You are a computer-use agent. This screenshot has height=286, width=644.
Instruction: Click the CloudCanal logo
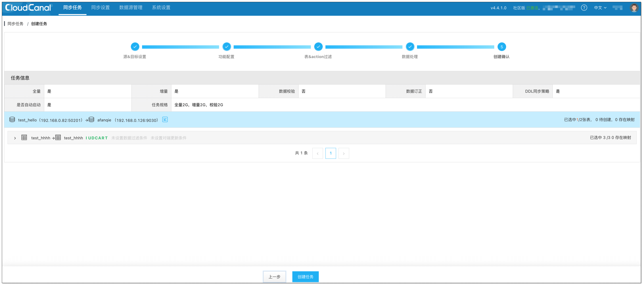(x=28, y=8)
